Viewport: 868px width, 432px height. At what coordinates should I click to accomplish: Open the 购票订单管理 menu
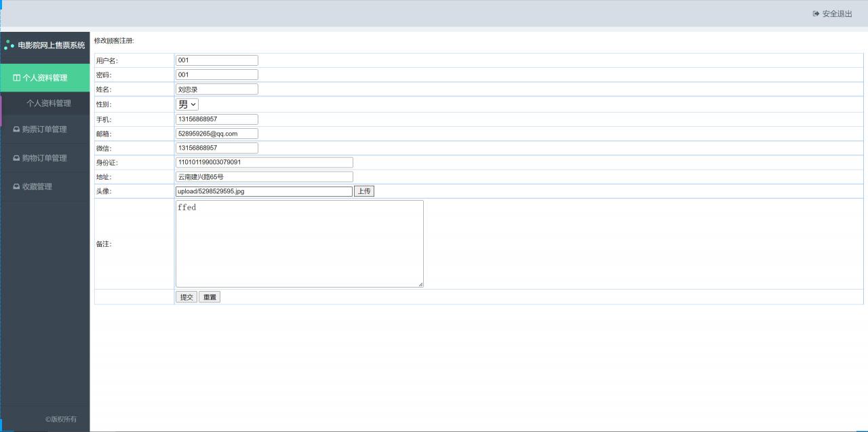(x=45, y=130)
